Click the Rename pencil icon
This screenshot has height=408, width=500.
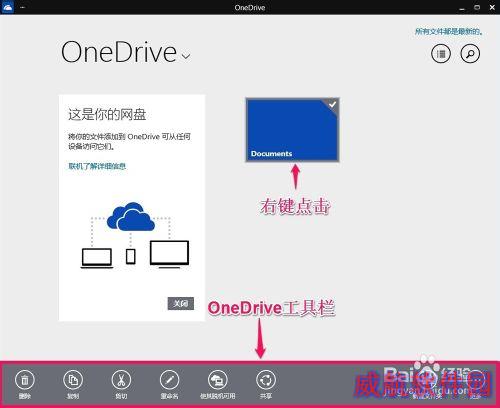[x=169, y=380]
